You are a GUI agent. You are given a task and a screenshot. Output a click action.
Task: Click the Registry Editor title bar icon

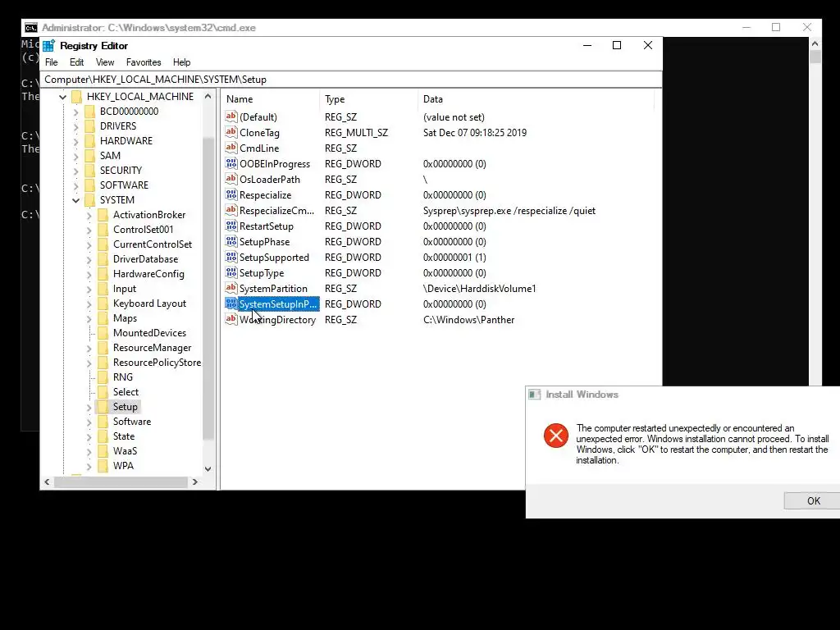point(48,46)
